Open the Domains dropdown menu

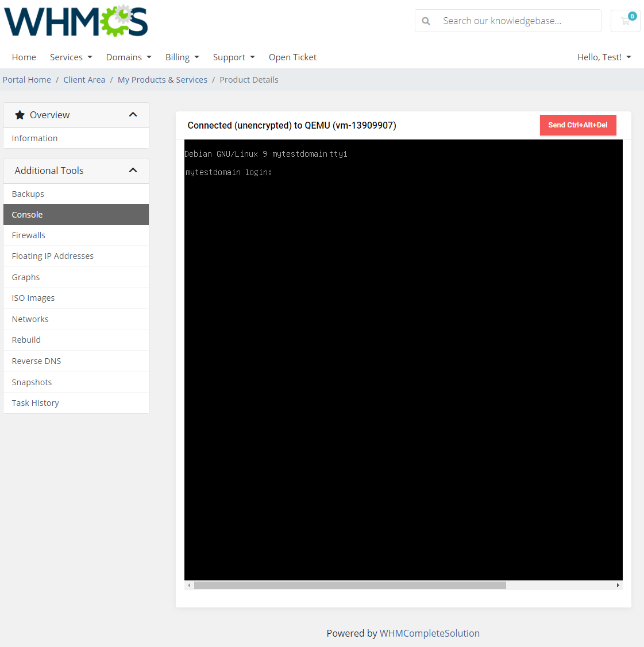tap(129, 57)
